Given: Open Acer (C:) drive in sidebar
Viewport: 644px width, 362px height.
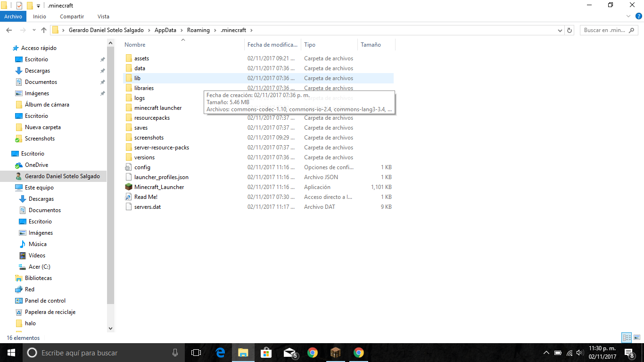Looking at the screenshot, I should tap(35, 267).
